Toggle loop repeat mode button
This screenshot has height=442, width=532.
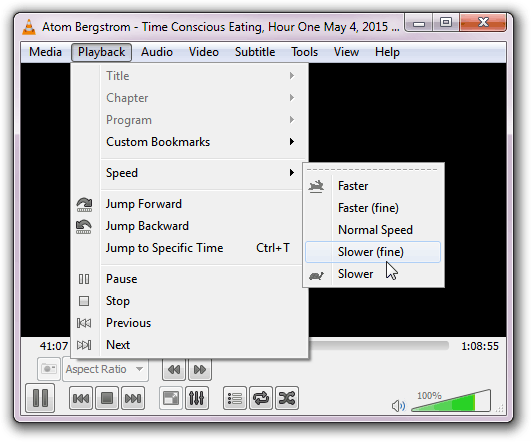261,398
